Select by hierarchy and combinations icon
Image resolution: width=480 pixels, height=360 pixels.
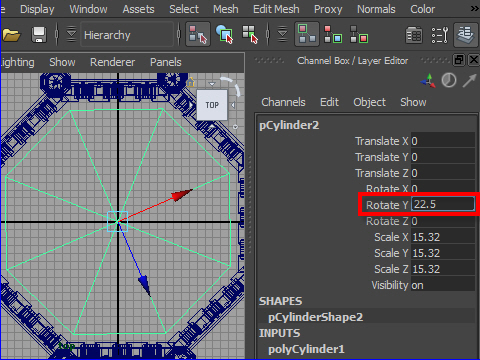click(x=198, y=34)
